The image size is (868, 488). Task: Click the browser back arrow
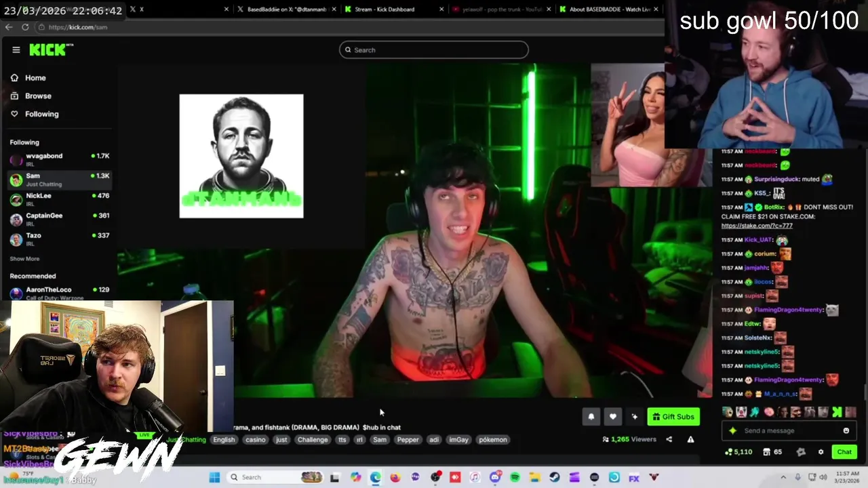pyautogui.click(x=9, y=27)
